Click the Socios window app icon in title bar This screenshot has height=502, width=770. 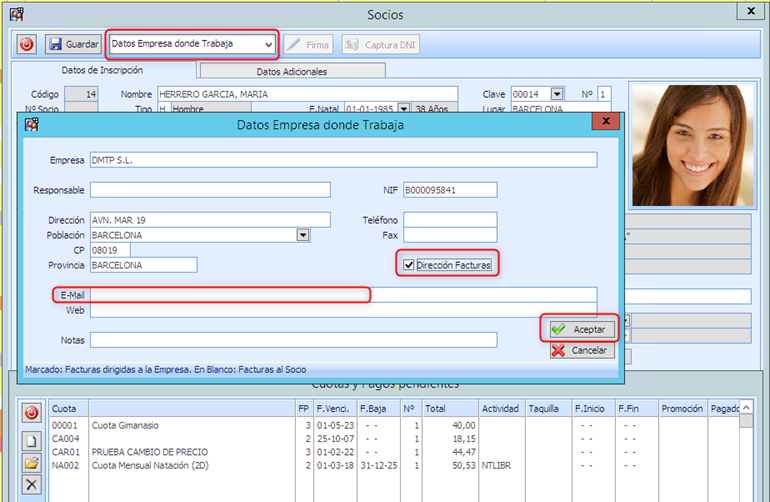(16, 13)
